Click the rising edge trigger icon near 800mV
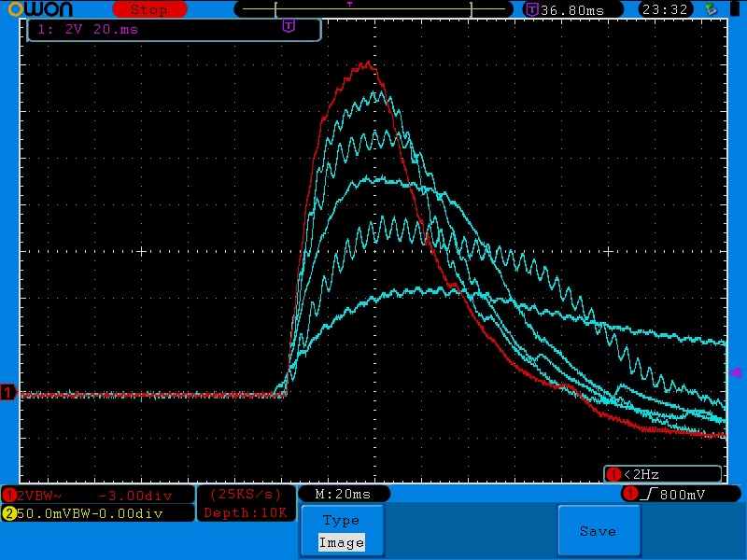Viewport: 747px width, 560px height. [x=646, y=494]
